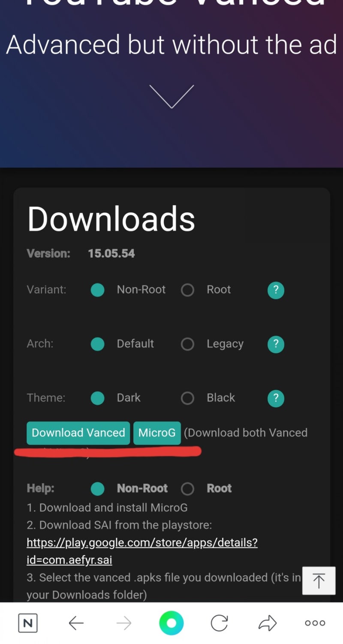Select the Root variant radio button

pos(187,290)
